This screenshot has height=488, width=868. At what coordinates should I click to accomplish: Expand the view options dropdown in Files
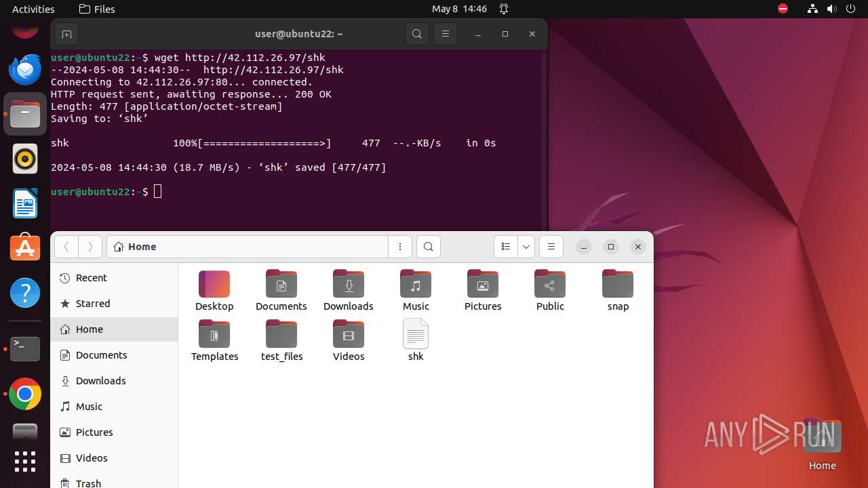coord(526,247)
